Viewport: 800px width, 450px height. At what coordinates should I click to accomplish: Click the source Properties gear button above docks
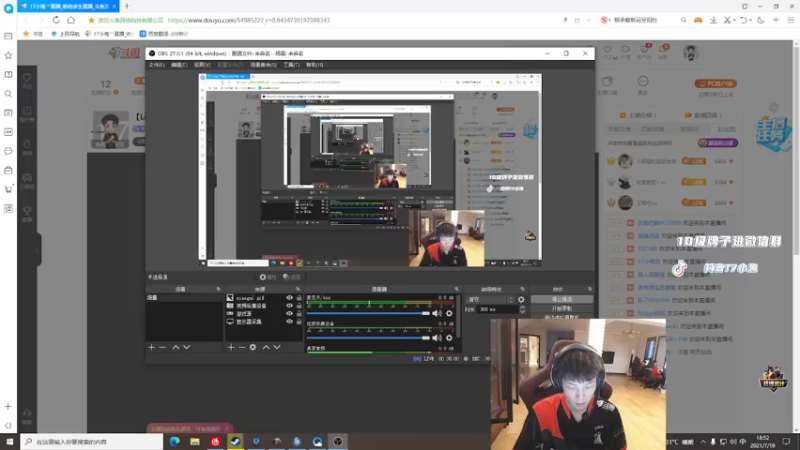click(268, 277)
